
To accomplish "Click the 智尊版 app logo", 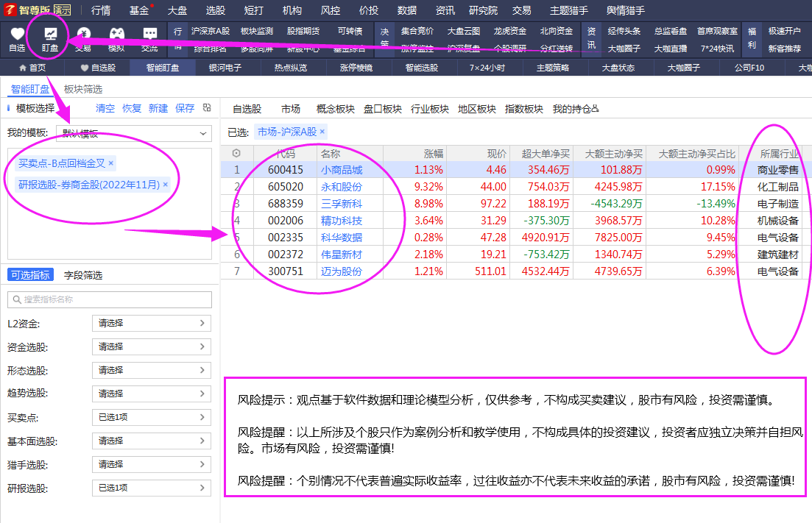I will [x=10, y=10].
